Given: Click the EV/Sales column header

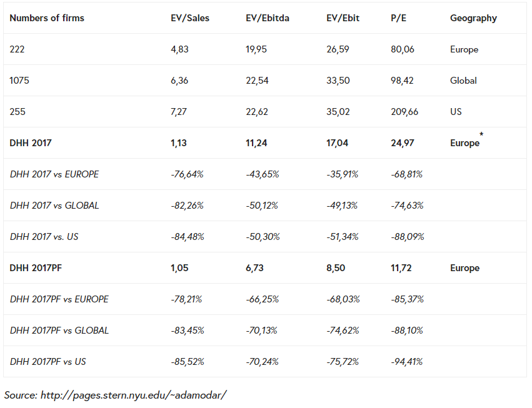Looking at the screenshot, I should [190, 18].
